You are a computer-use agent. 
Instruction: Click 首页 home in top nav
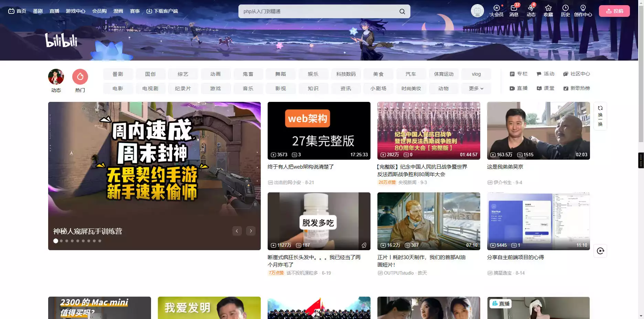pyautogui.click(x=17, y=11)
